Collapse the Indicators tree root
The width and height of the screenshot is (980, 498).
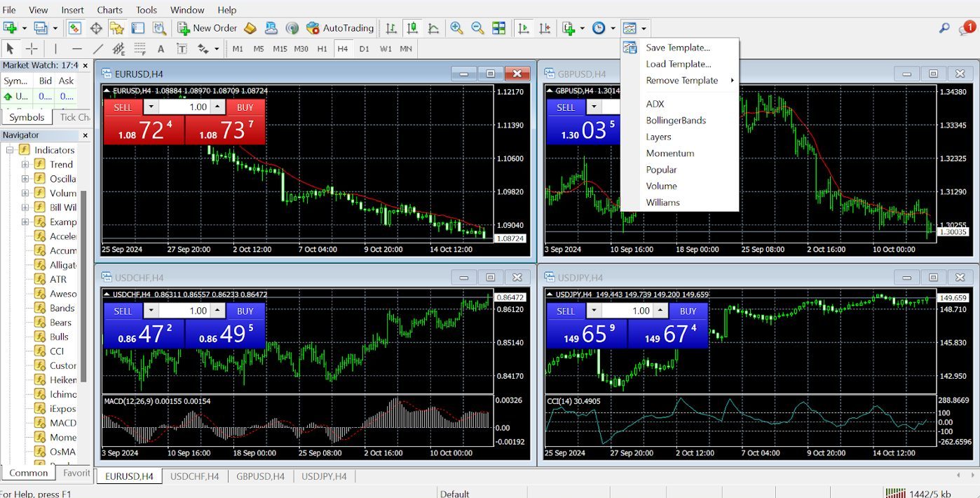tap(10, 150)
